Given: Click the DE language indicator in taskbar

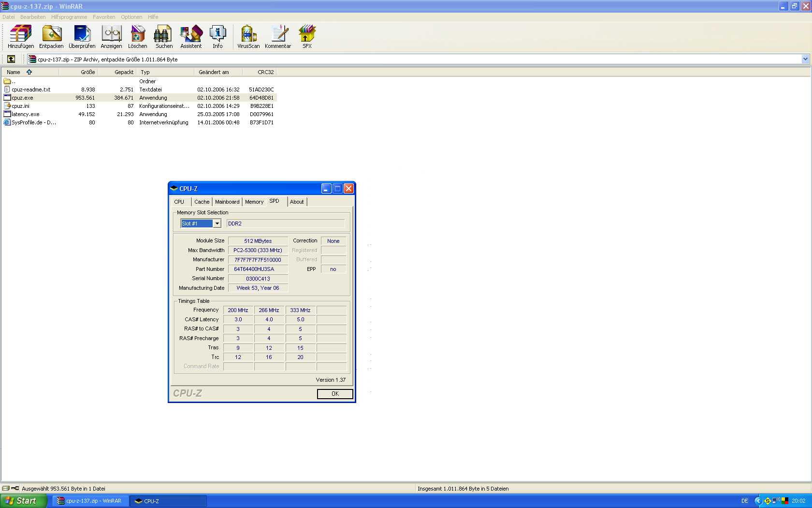Looking at the screenshot, I should (745, 501).
